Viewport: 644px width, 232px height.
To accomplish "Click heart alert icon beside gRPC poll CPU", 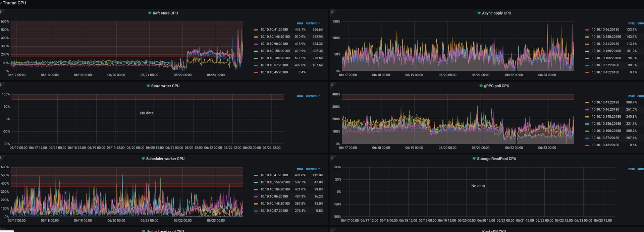I will 481,86.
